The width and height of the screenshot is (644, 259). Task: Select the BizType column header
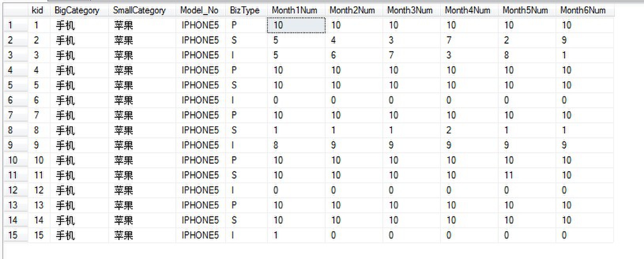click(x=245, y=10)
